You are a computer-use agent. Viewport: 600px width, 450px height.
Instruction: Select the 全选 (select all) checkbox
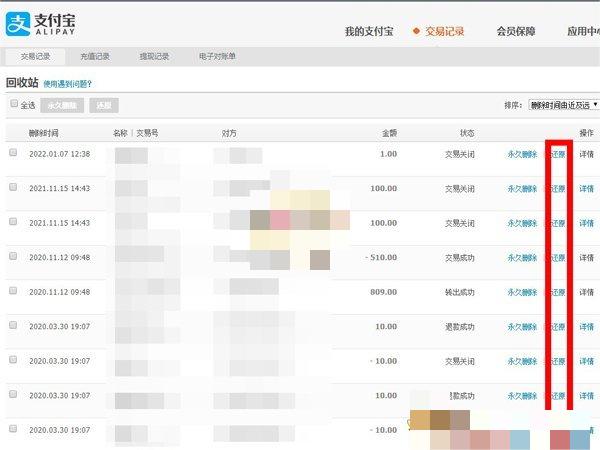[x=14, y=104]
